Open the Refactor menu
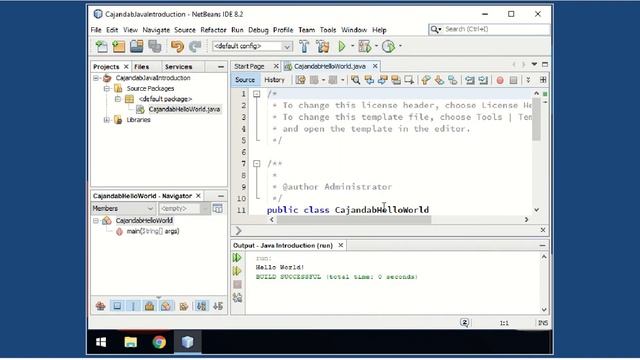This screenshot has width=640, height=360. pyautogui.click(x=213, y=30)
